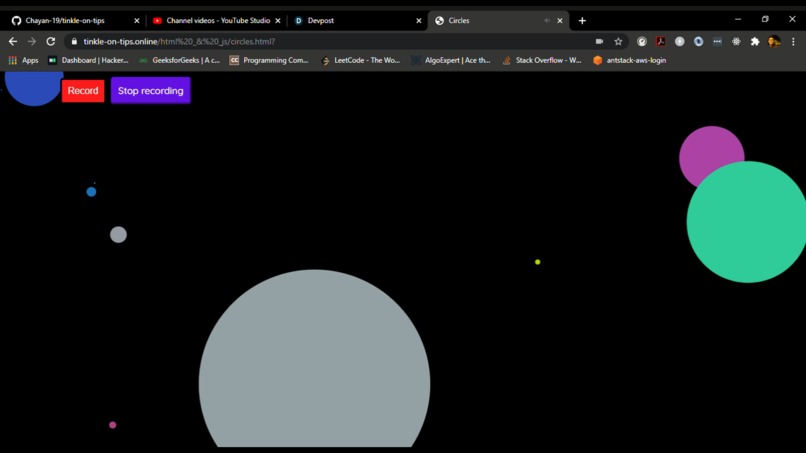806x453 pixels.
Task: Click the blue circle beside Record
Action: [x=33, y=88]
